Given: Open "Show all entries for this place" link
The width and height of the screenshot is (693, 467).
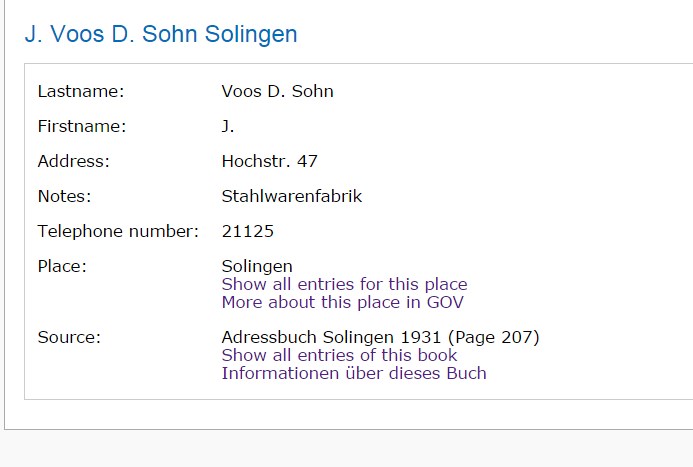Looking at the screenshot, I should click(x=344, y=284).
